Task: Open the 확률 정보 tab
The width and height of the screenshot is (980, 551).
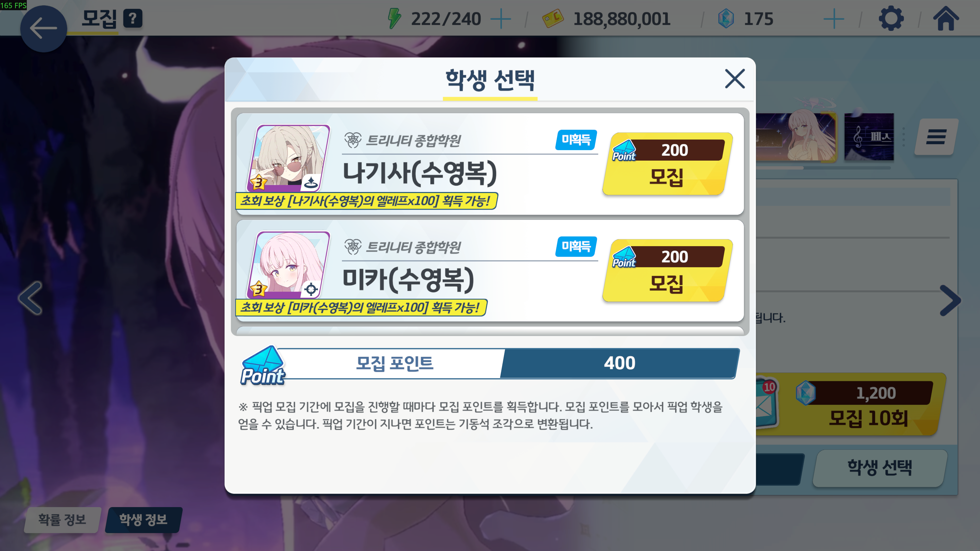Action: [x=62, y=520]
